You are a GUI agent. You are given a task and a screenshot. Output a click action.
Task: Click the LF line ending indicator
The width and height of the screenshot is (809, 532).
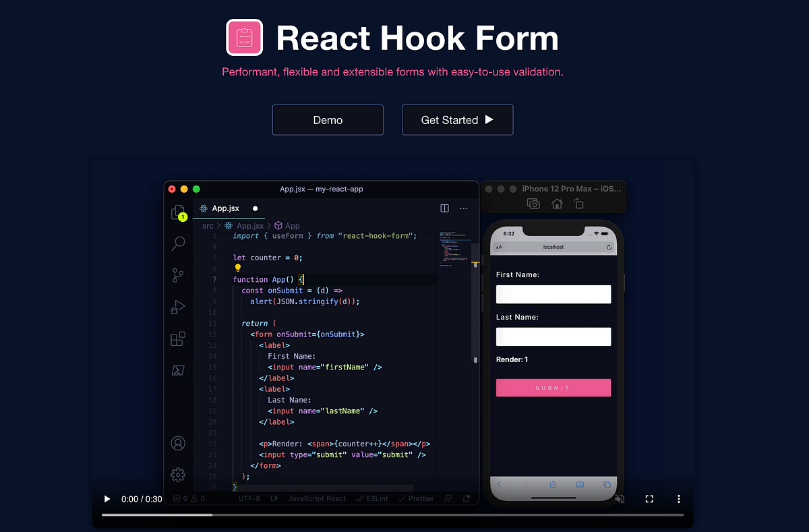point(274,499)
